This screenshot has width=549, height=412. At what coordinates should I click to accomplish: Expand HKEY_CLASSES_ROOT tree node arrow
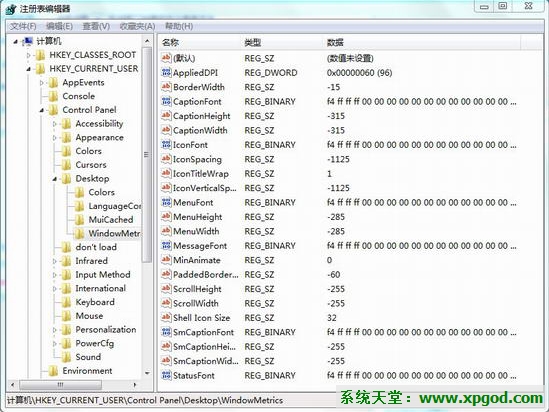[29, 55]
